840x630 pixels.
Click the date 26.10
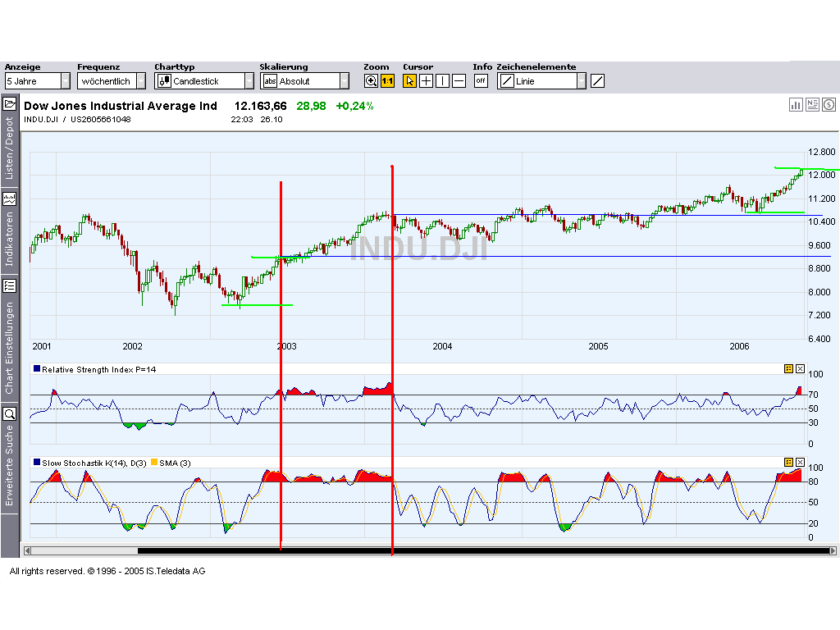point(271,120)
